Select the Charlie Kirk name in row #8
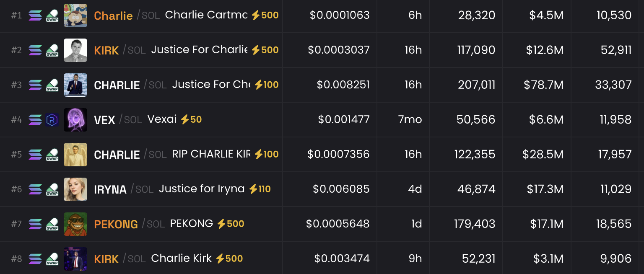 [x=181, y=258]
